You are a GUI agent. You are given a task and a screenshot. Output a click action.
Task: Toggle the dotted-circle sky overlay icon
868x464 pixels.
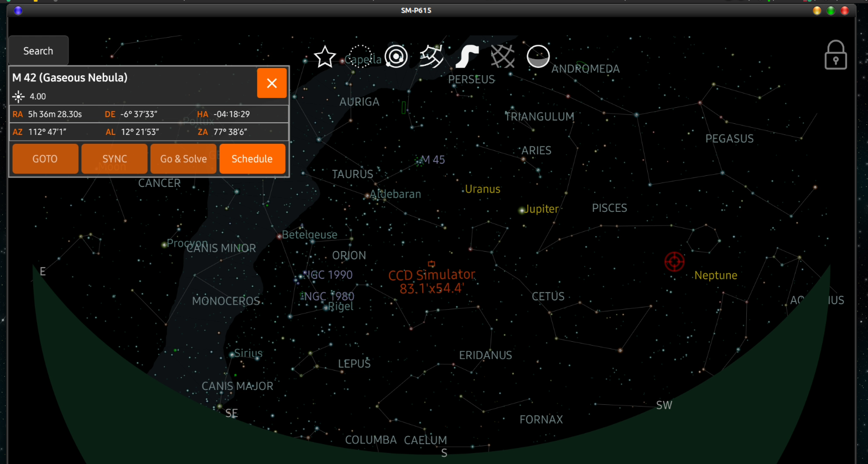(360, 56)
